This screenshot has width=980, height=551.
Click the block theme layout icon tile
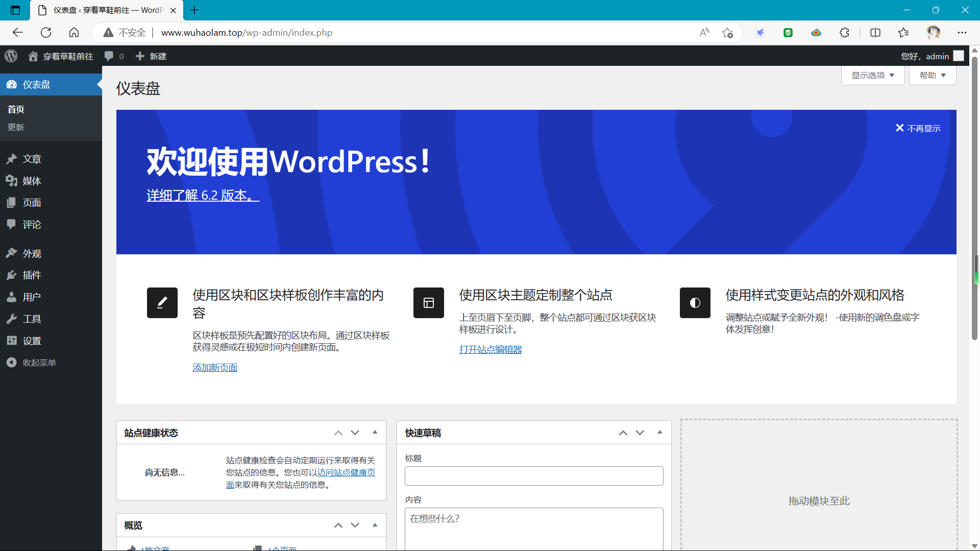click(429, 303)
